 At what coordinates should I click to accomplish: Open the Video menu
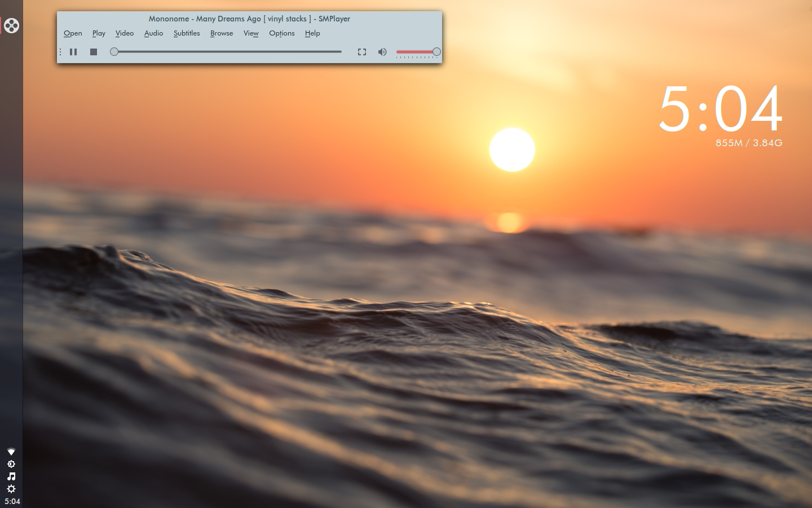coord(125,33)
